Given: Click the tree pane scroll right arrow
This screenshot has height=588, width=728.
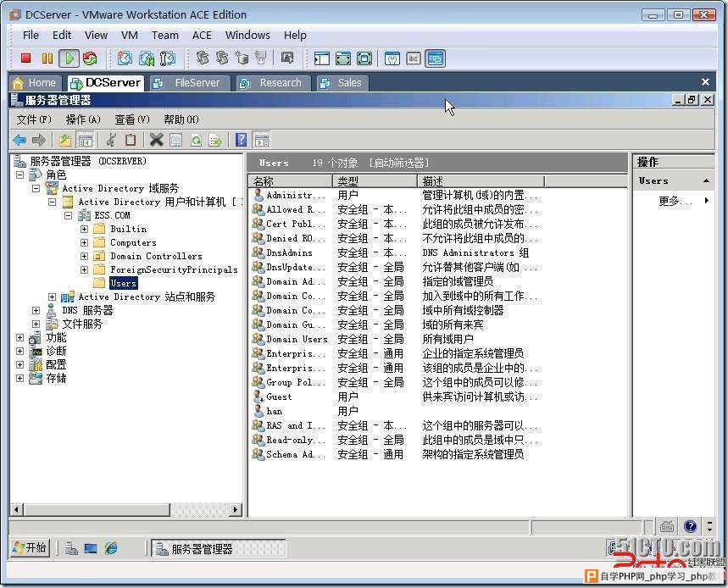Looking at the screenshot, I should [236, 509].
